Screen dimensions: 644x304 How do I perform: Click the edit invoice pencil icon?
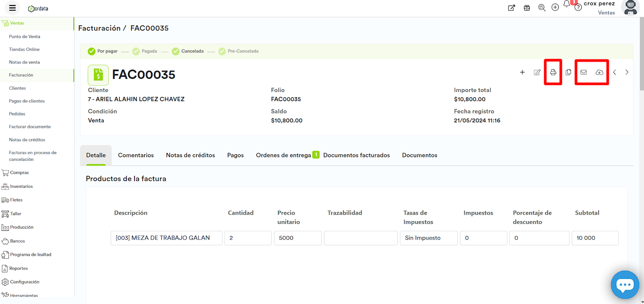[537, 72]
